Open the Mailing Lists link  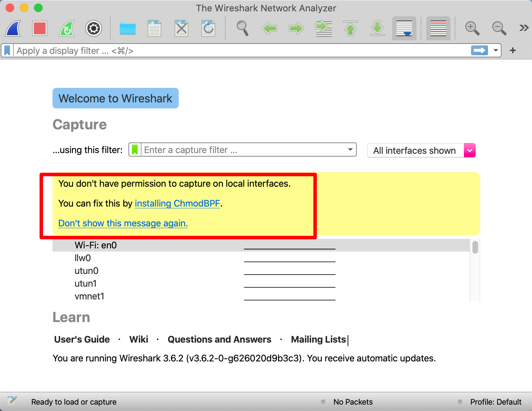[318, 339]
